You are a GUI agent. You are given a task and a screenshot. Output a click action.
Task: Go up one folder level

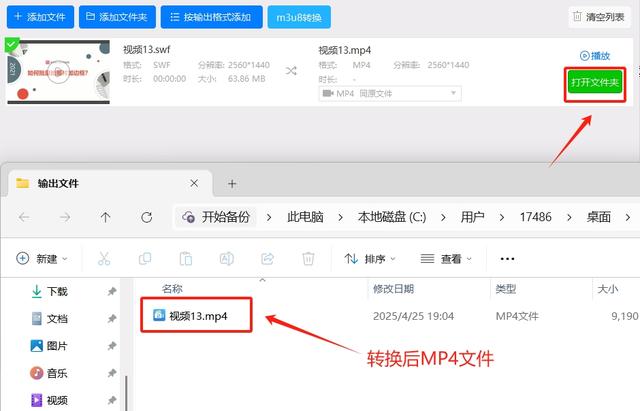click(106, 217)
